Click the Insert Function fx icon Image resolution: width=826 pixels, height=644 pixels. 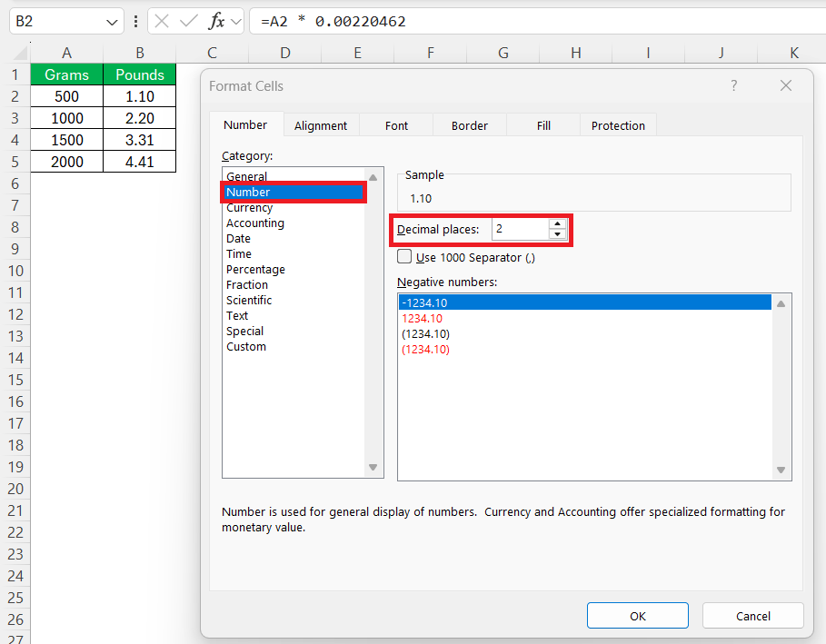(216, 22)
